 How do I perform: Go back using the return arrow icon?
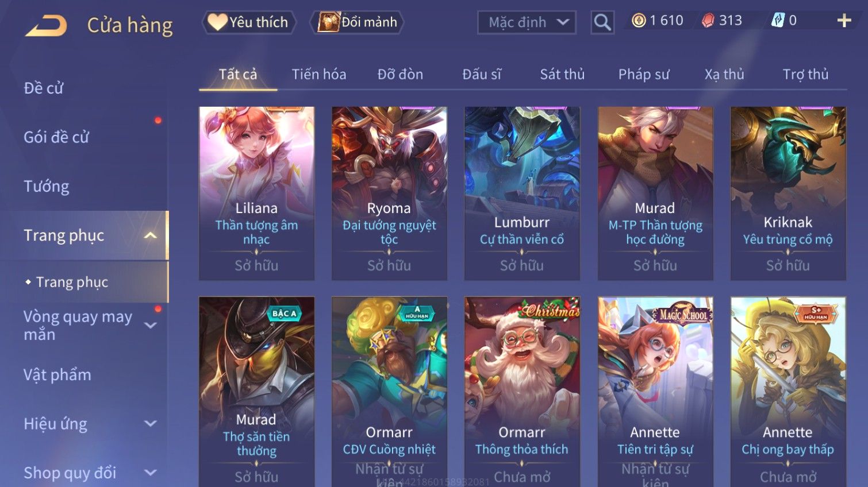click(46, 25)
